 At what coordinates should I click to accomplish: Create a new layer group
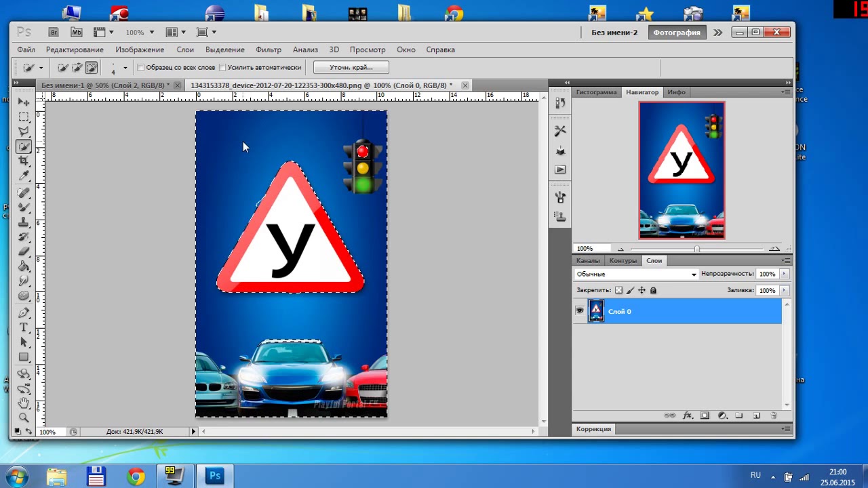coord(739,415)
